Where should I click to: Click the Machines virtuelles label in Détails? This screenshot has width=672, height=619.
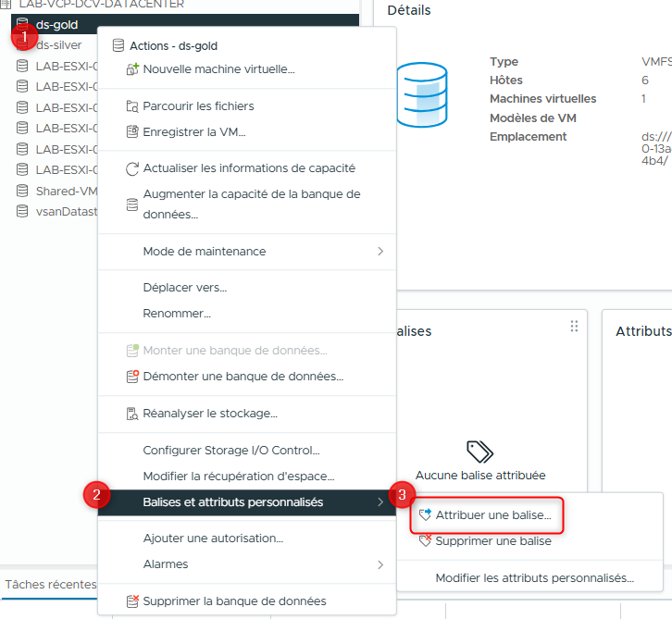(543, 98)
